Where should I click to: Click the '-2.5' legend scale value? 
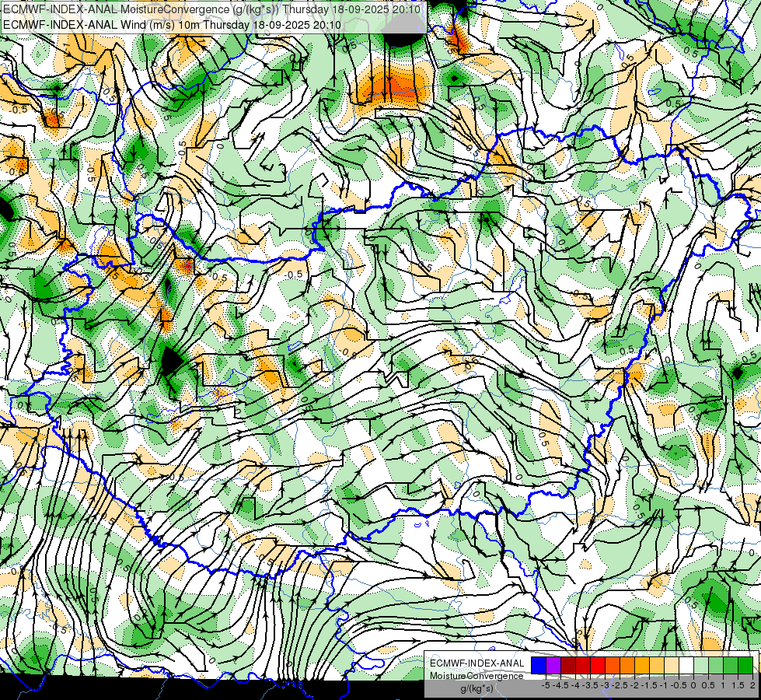click(620, 685)
